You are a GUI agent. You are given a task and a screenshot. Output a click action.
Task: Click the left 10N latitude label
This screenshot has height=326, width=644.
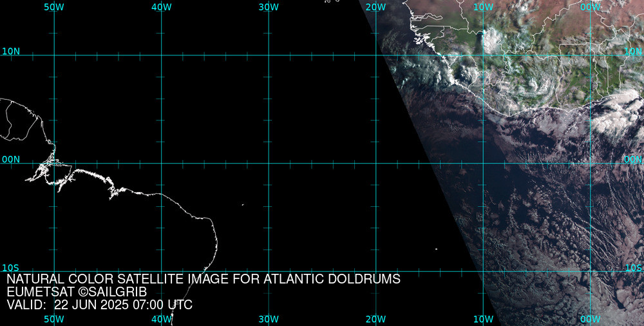11,52
